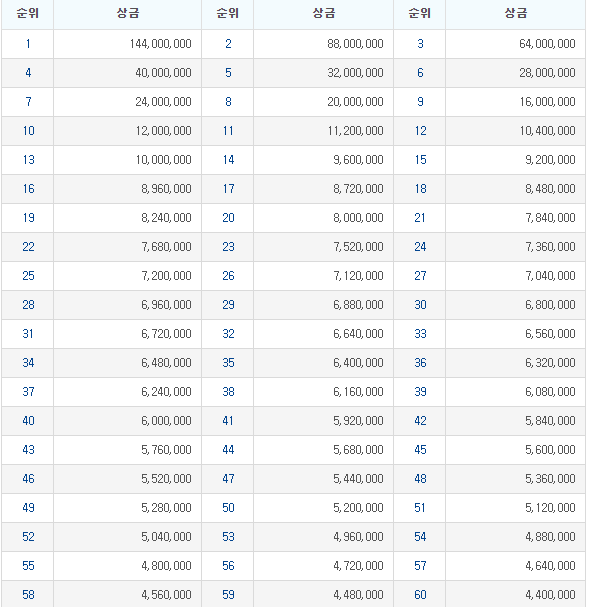Select rank number 14
Screen dimensions: 589x607
click(x=228, y=160)
